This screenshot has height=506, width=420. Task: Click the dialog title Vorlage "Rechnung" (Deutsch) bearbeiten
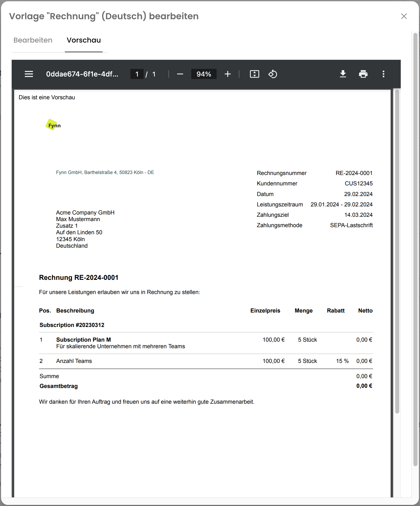[x=104, y=16]
